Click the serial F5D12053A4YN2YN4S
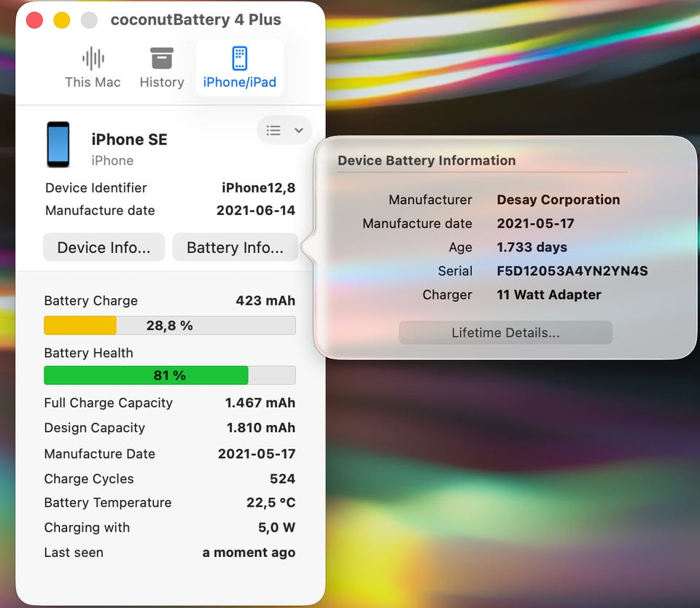Image resolution: width=700 pixels, height=608 pixels. tap(572, 271)
